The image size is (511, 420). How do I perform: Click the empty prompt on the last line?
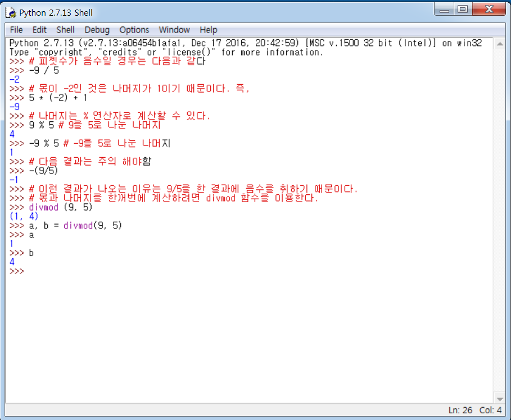pos(17,271)
